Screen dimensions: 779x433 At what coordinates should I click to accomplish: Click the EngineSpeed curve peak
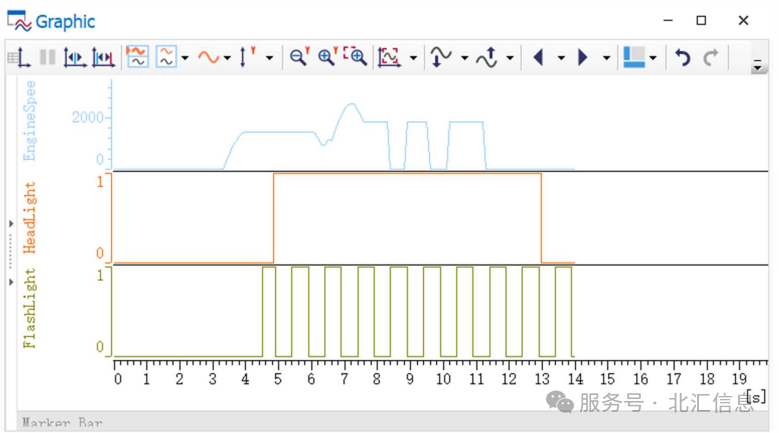[x=352, y=104]
